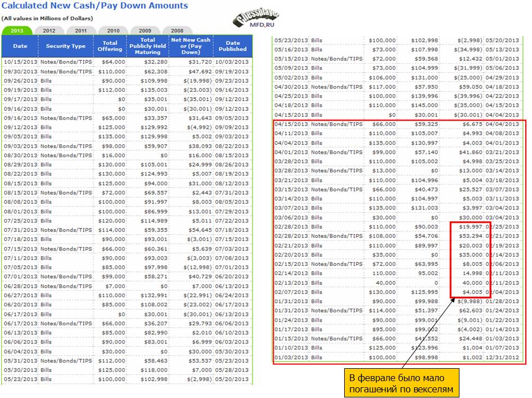The width and height of the screenshot is (532, 398).
Task: Select the $41,860 value in 04/01/2013 row
Action: 468,153
